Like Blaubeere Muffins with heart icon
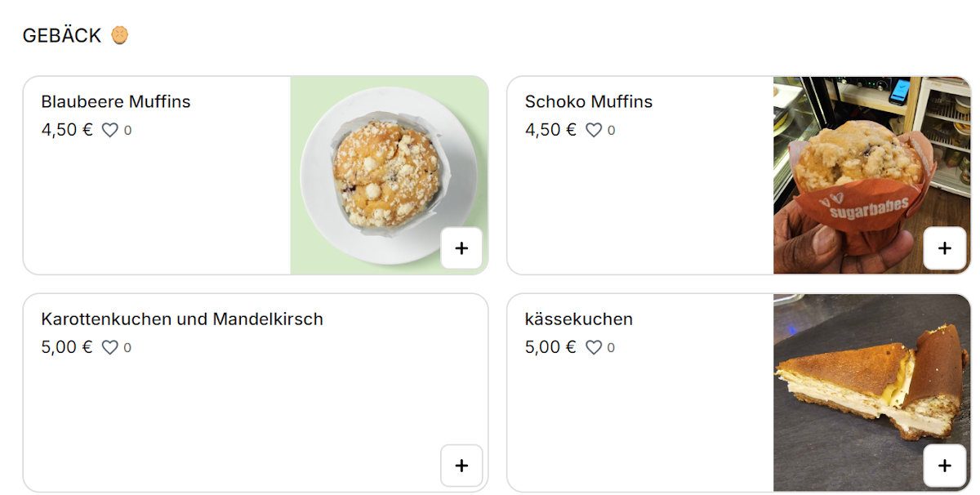980x495 pixels. pyautogui.click(x=110, y=130)
